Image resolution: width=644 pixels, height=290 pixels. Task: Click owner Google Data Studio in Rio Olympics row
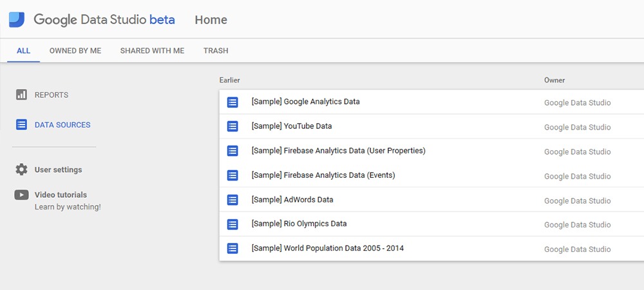click(x=578, y=225)
